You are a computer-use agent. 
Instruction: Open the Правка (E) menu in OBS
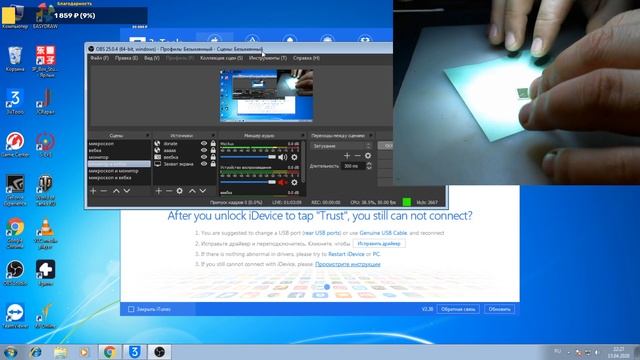[x=126, y=58]
